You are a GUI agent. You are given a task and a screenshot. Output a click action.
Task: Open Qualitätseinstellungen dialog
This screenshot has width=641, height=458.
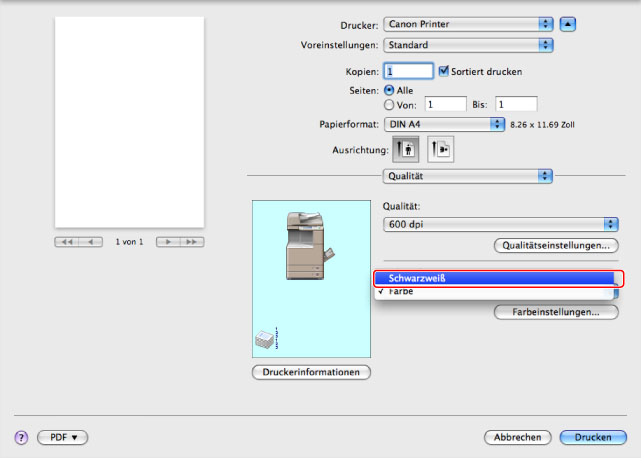click(x=556, y=245)
